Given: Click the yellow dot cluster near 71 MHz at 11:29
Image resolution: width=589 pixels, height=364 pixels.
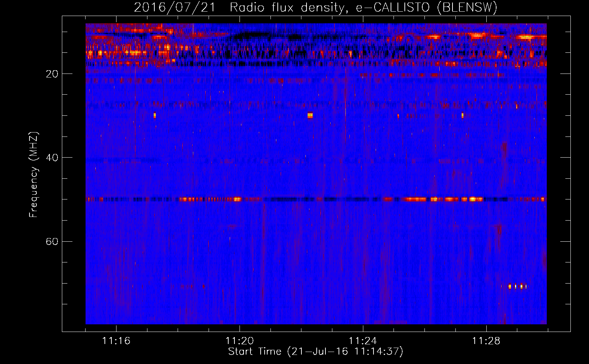Looking at the screenshot, I should (517, 286).
